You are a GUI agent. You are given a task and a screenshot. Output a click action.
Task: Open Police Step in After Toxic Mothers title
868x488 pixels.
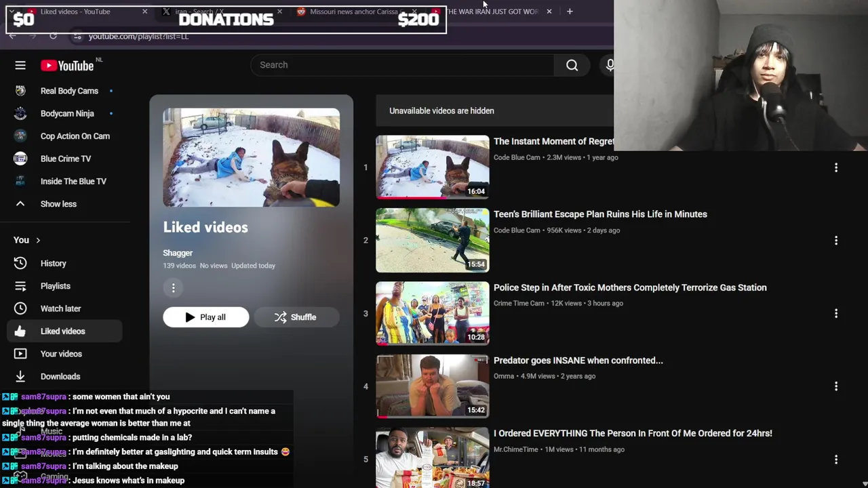pyautogui.click(x=630, y=287)
